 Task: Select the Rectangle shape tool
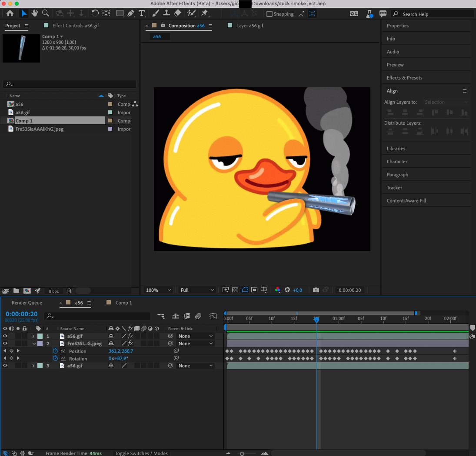point(120,13)
